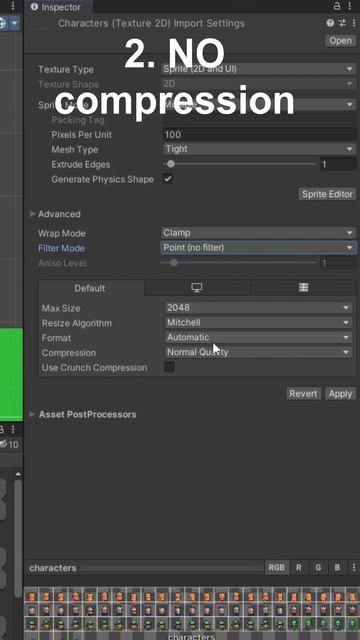
Task: Open the Max Size dropdown
Action: [x=258, y=308]
